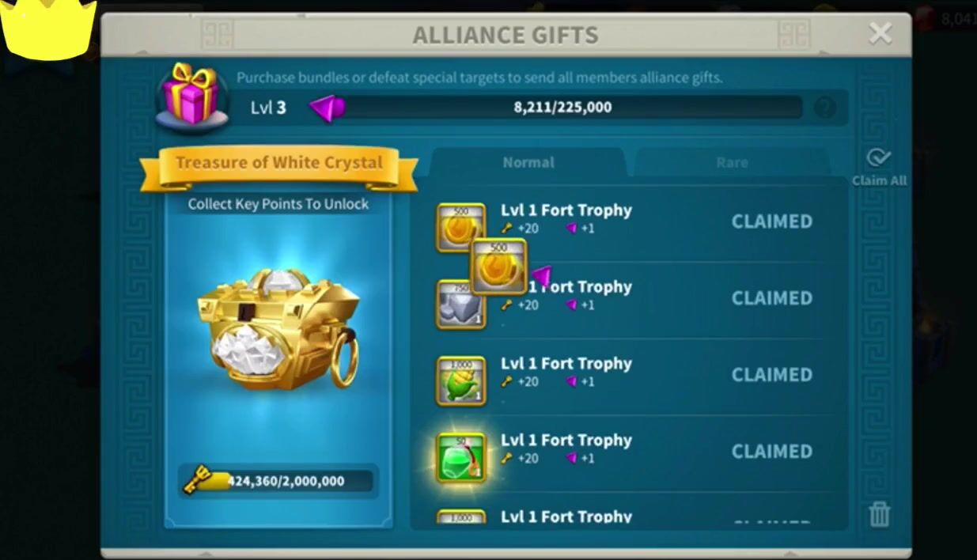This screenshot has height=560, width=977.
Task: Tap the stone reward item icon
Action: tap(461, 305)
